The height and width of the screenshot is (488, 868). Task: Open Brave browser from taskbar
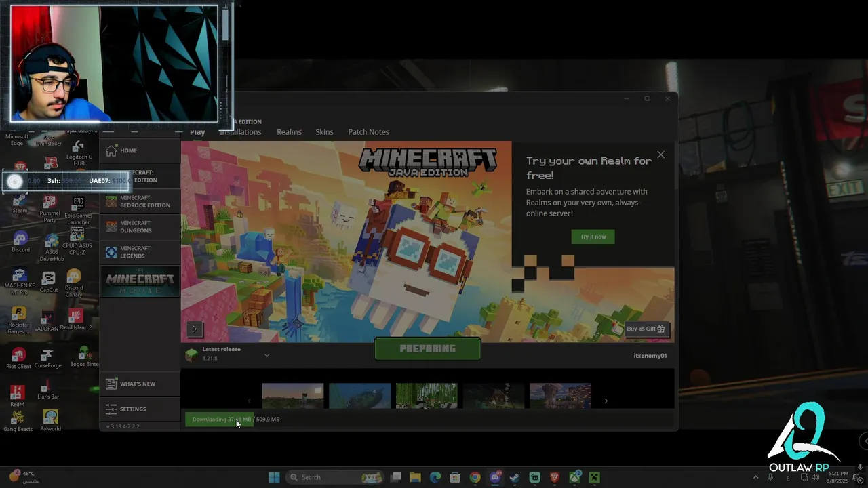pyautogui.click(x=555, y=477)
